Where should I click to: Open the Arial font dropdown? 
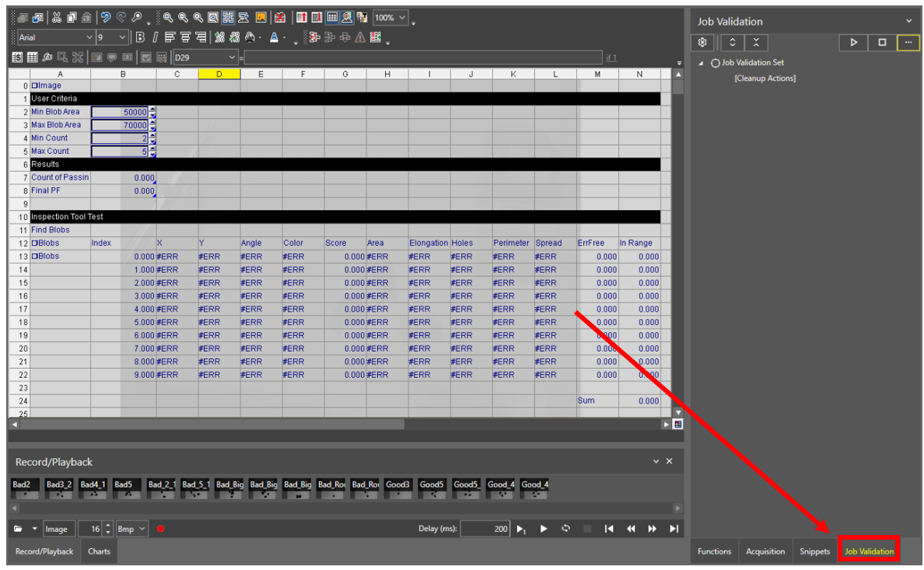pos(89,37)
